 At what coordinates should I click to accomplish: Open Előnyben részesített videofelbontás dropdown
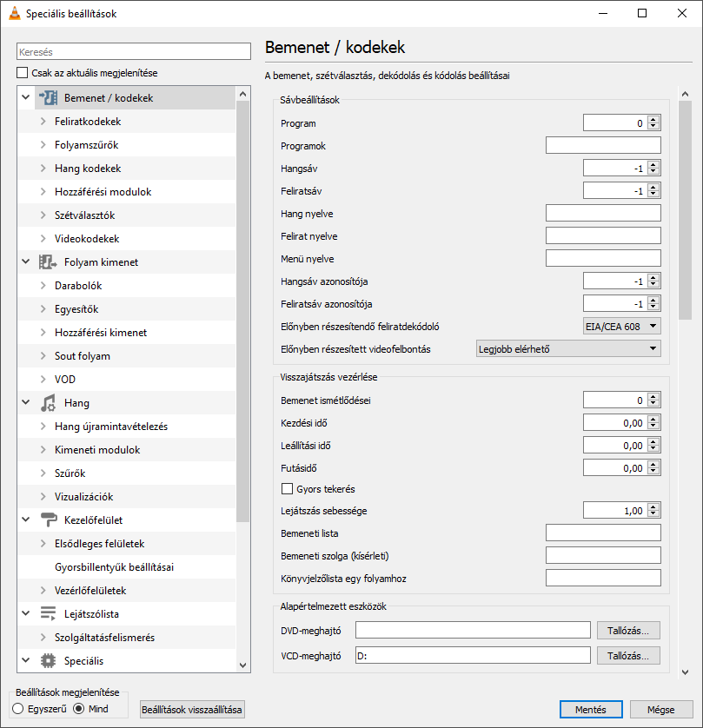click(x=568, y=348)
